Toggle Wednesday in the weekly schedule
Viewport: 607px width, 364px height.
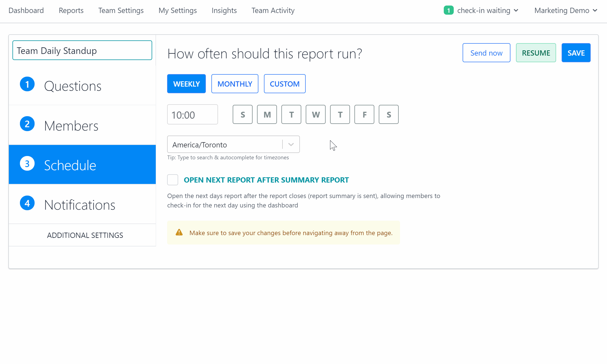[315, 114]
